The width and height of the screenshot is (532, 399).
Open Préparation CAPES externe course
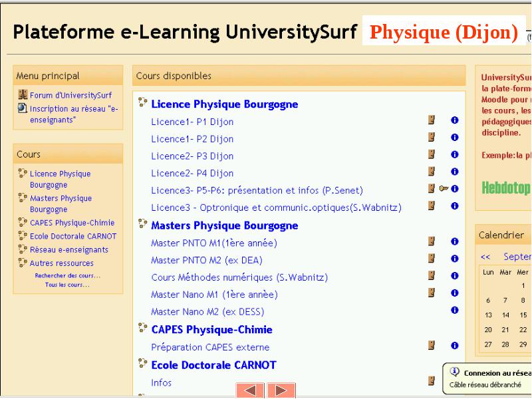[210, 347]
